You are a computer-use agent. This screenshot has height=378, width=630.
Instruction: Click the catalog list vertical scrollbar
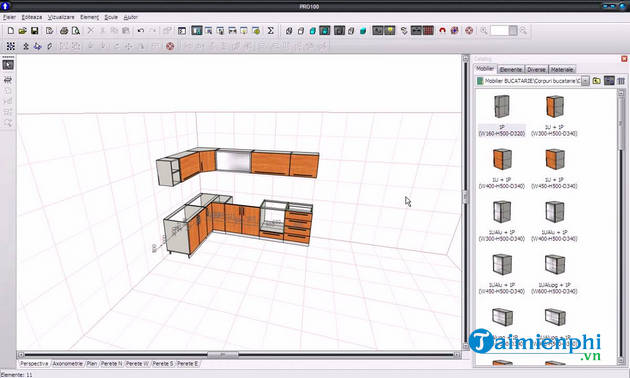click(x=621, y=227)
